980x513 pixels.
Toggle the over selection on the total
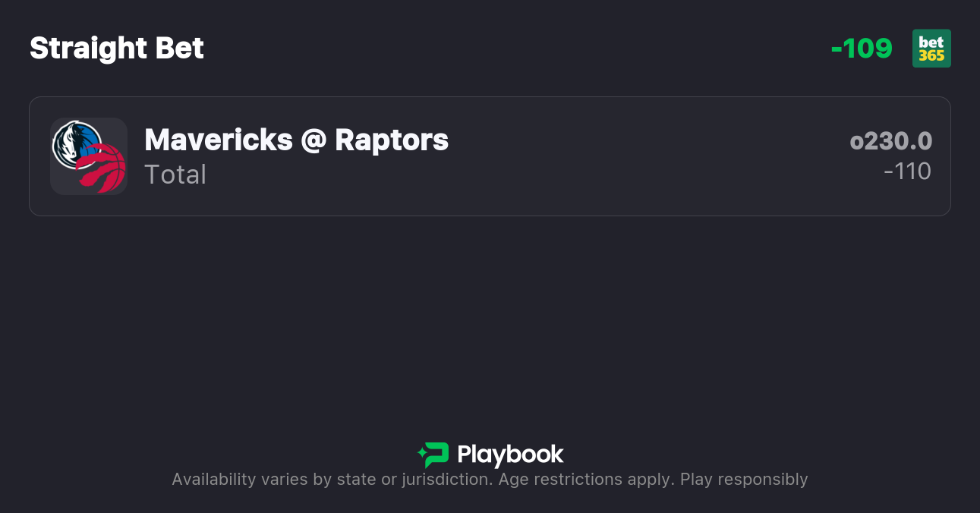point(891,141)
